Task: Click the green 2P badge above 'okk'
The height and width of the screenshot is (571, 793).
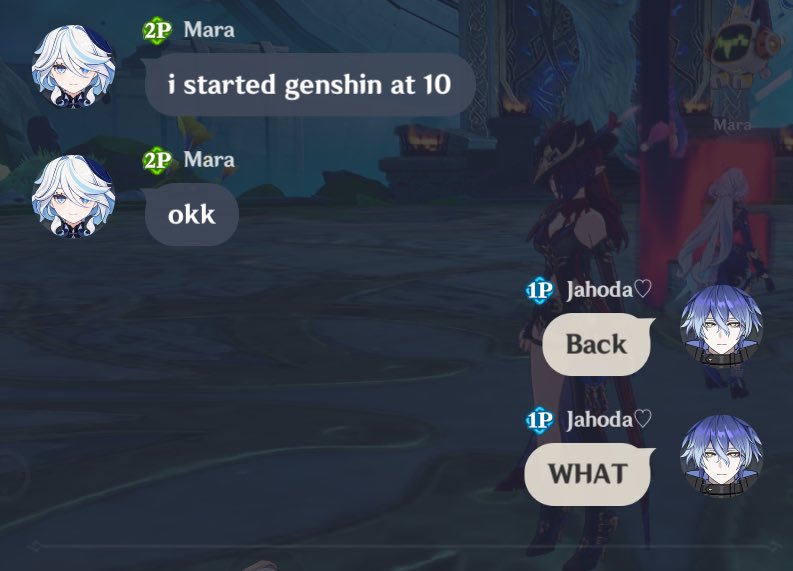Action: pos(157,161)
